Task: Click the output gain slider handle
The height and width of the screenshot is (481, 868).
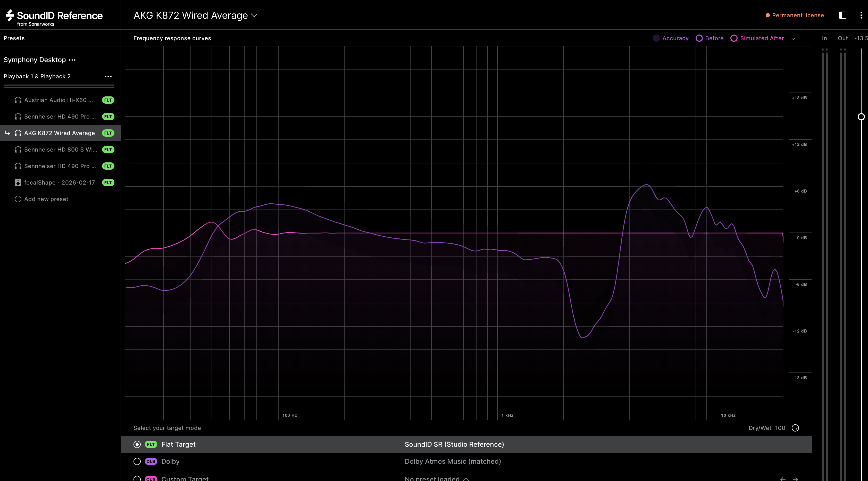Action: click(861, 117)
